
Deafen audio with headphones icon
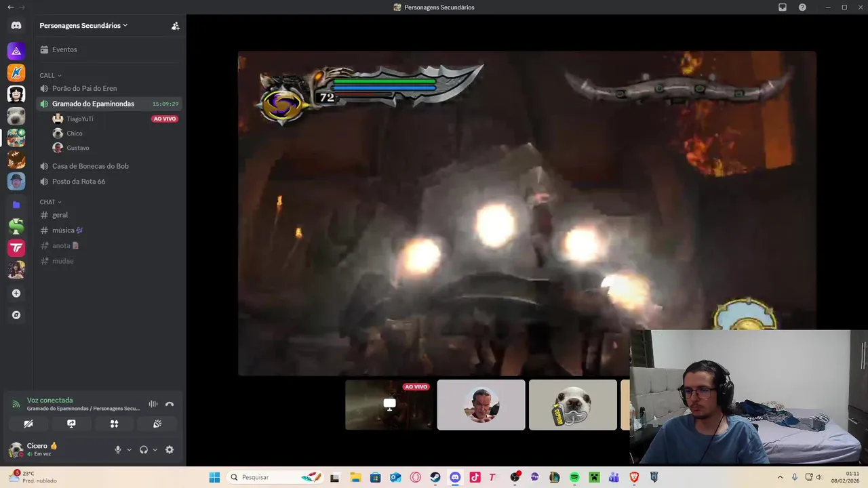point(143,449)
